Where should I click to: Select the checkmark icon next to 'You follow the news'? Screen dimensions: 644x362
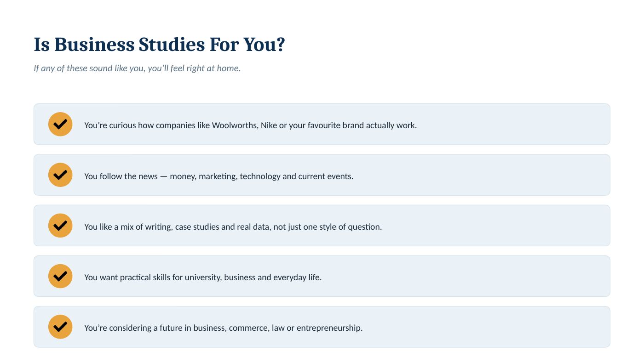coord(60,175)
